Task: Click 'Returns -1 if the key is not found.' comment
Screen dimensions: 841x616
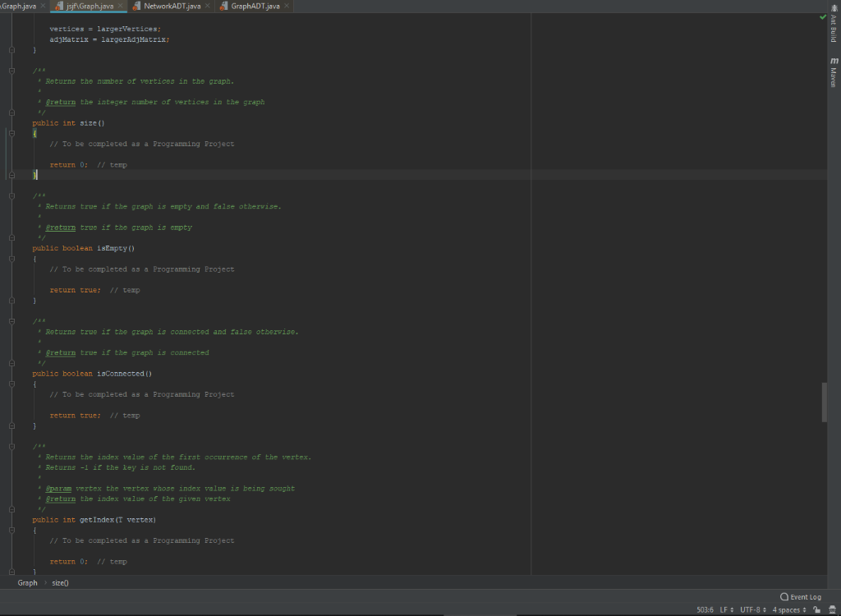Action: [121, 468]
